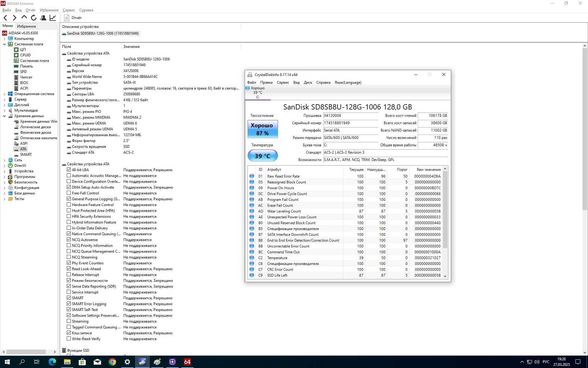588x368 pixels.
Task: Select the SMART tree item
Action: click(26, 155)
